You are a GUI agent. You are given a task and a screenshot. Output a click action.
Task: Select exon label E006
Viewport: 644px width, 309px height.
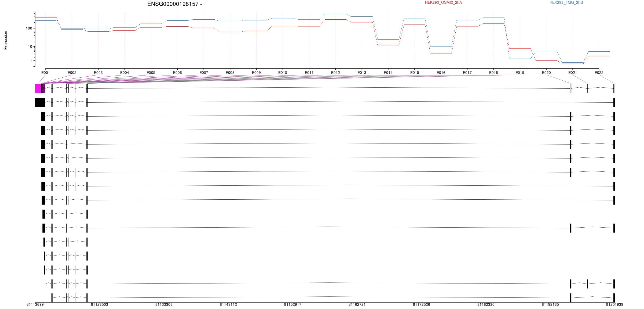click(x=177, y=73)
